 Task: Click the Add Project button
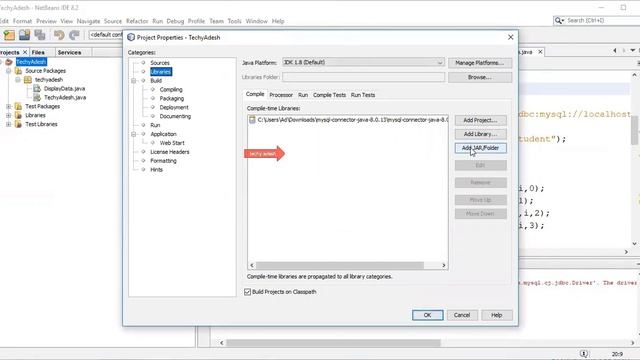[480, 120]
